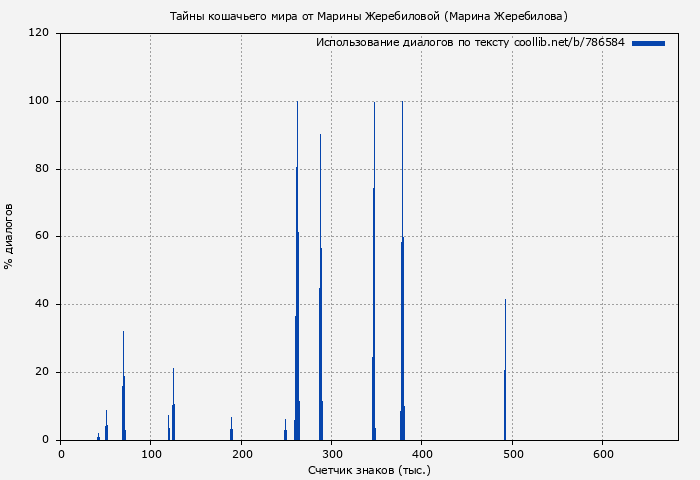The height and width of the screenshot is (480, 700).
Task: Select the x-axis label 'Счетчик знаков (тыс.)'
Action: coord(369,469)
